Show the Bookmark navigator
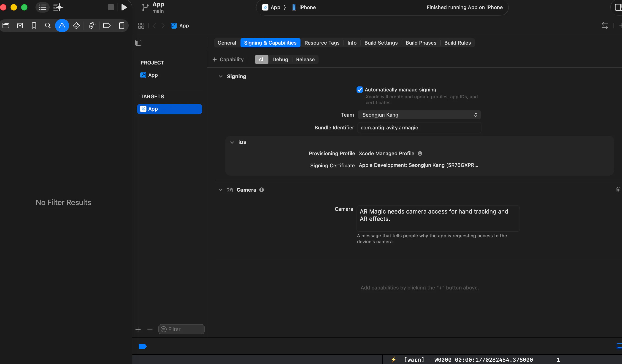 click(34, 26)
